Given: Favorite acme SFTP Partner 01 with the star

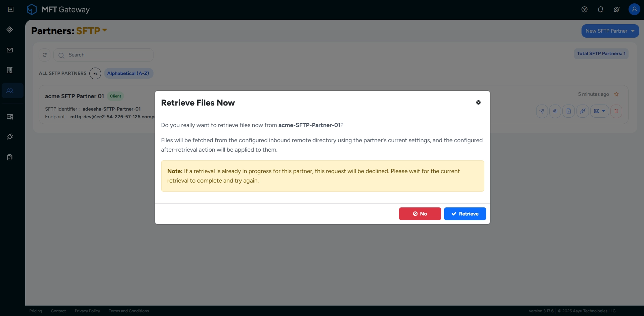Looking at the screenshot, I should click(x=616, y=94).
